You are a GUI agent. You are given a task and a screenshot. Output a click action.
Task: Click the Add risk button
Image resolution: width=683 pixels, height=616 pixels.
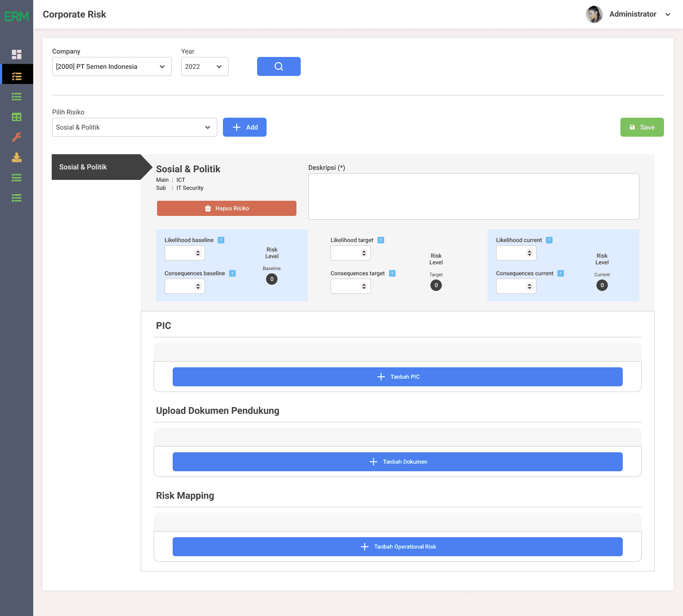(245, 127)
